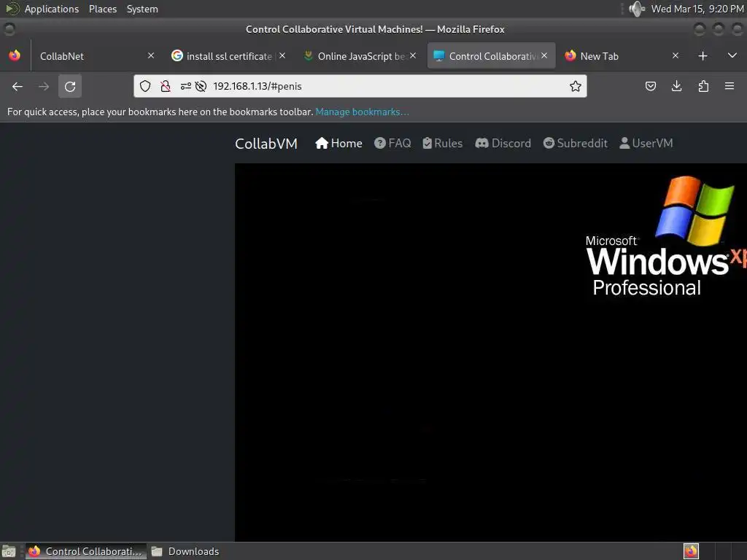
Task: Open the UserVM nav link
Action: [x=646, y=144]
